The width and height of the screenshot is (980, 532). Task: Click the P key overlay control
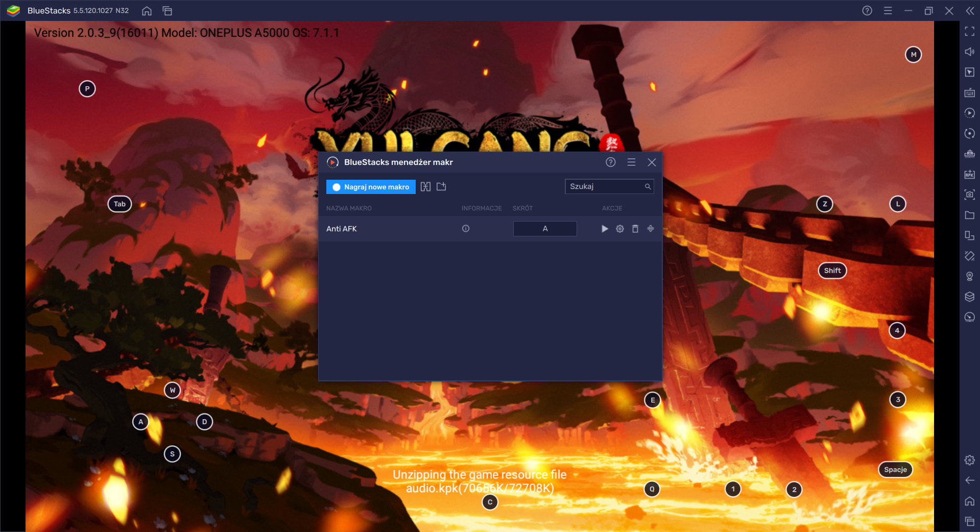coord(87,89)
